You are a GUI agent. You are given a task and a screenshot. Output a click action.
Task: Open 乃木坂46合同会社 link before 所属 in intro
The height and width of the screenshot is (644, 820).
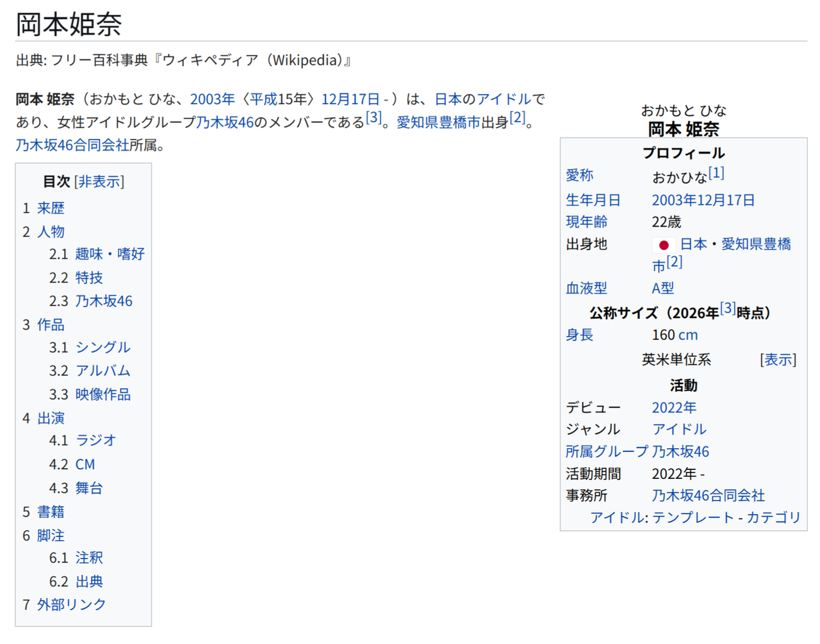coord(72,145)
